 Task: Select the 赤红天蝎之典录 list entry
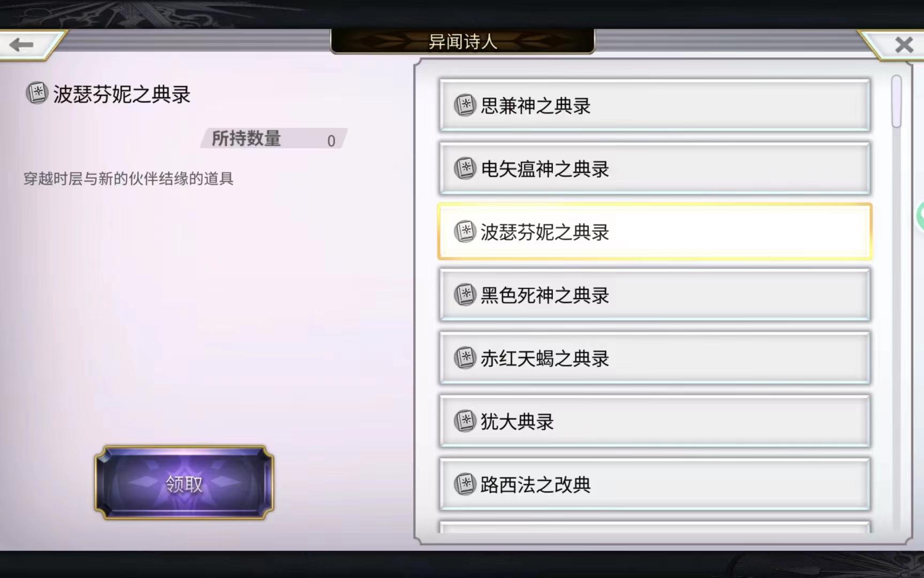(655, 358)
